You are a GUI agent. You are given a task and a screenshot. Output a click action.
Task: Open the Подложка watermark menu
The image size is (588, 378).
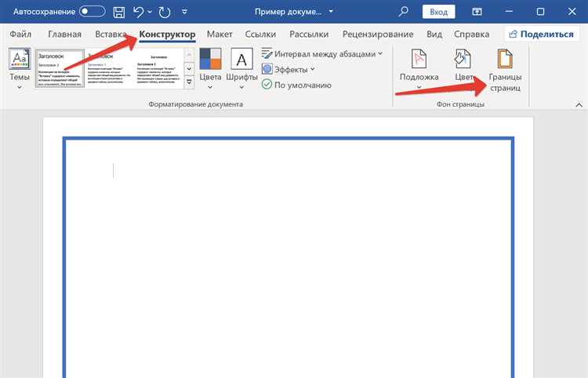coord(419,70)
